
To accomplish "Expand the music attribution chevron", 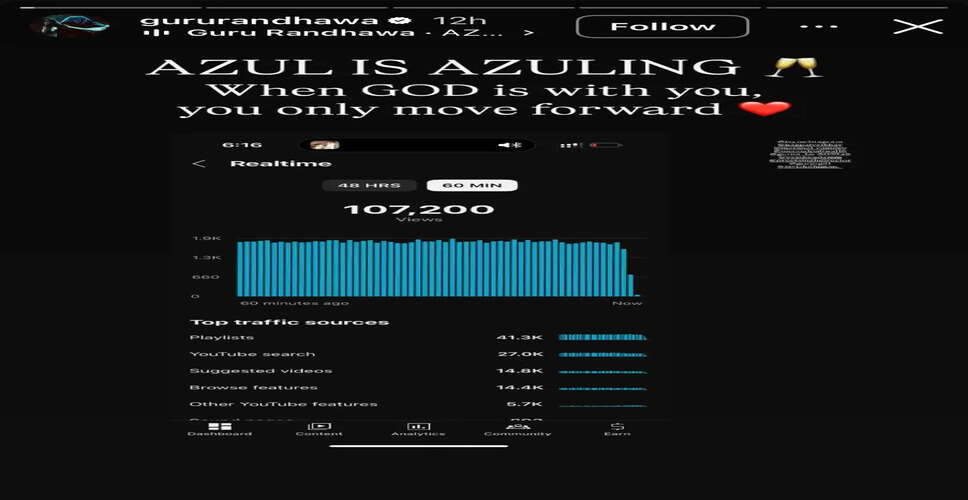I will click(x=528, y=33).
